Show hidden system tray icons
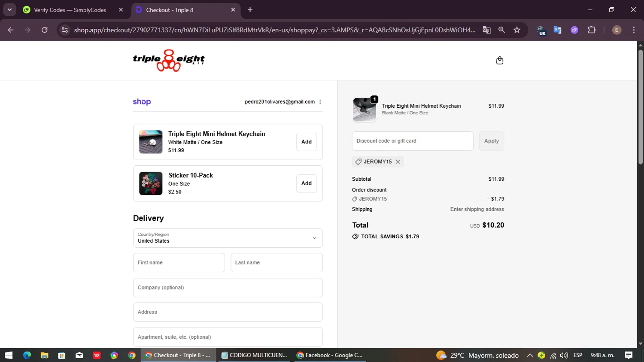 530,355
